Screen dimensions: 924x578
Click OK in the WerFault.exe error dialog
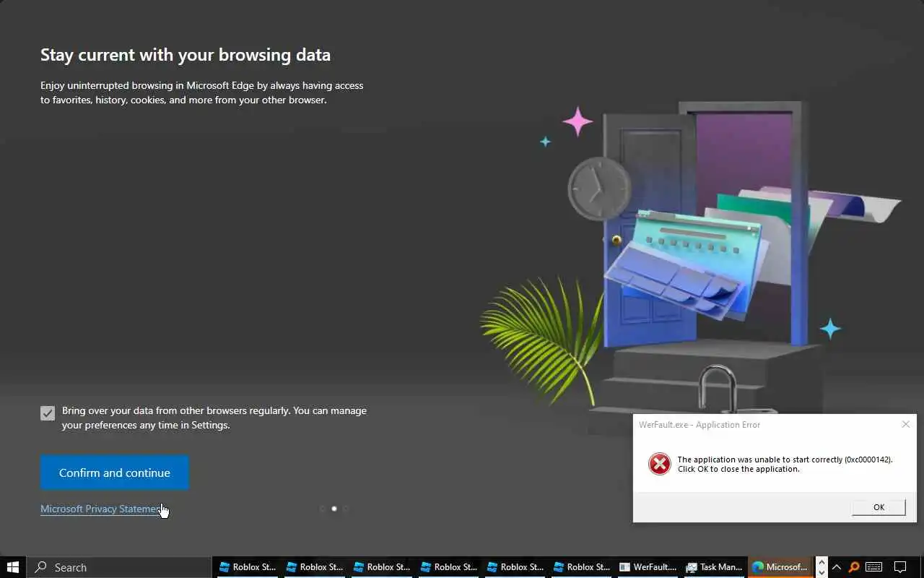(879, 507)
